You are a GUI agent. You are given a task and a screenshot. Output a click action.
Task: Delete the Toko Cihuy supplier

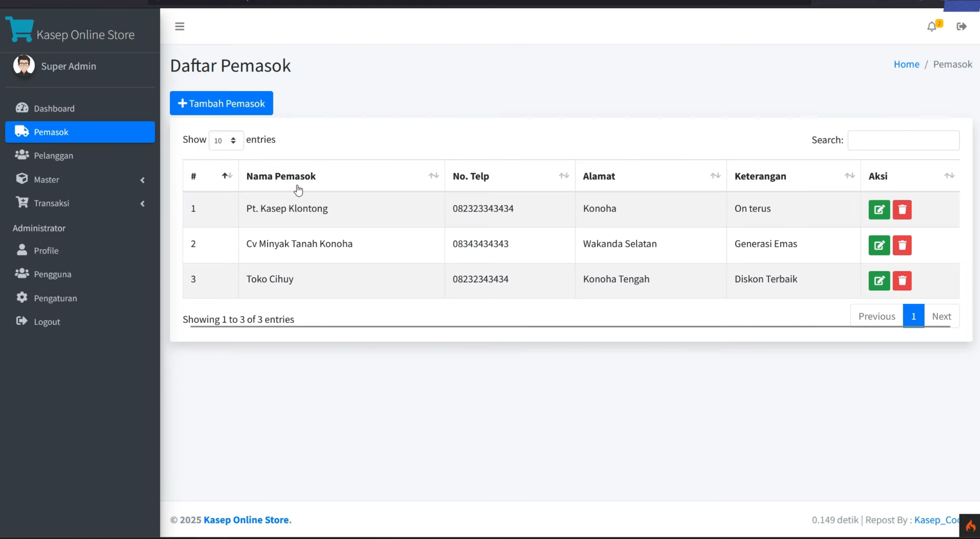(902, 280)
